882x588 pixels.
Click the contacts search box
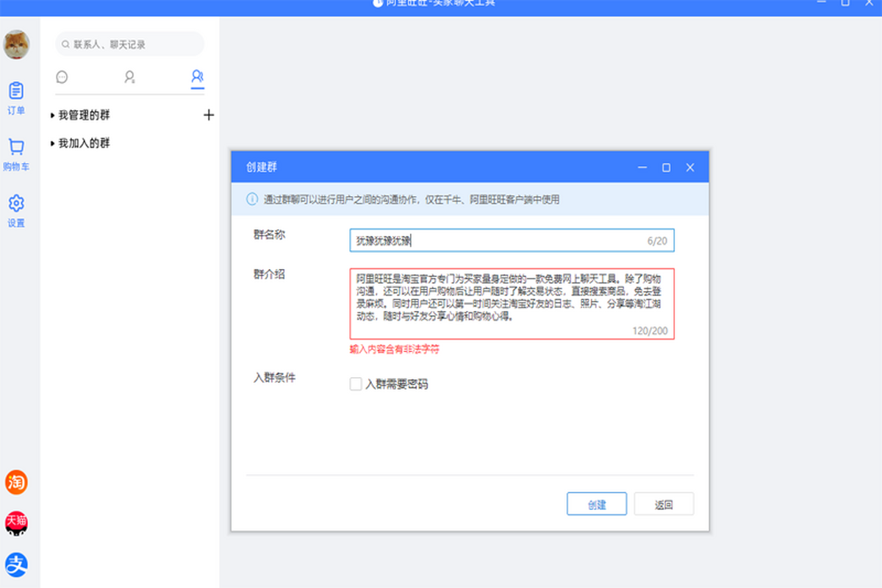coord(129,44)
